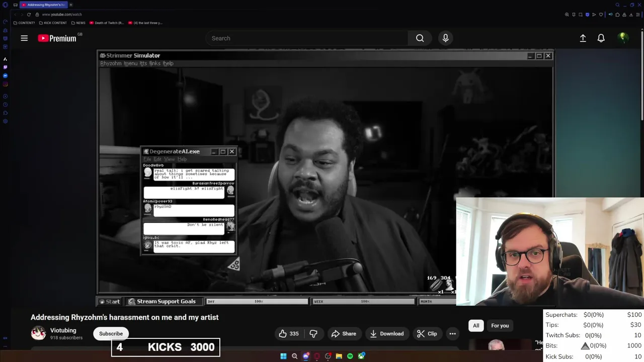Open the Death of Twitch bookmark
644x362 pixels.
pyautogui.click(x=107, y=23)
